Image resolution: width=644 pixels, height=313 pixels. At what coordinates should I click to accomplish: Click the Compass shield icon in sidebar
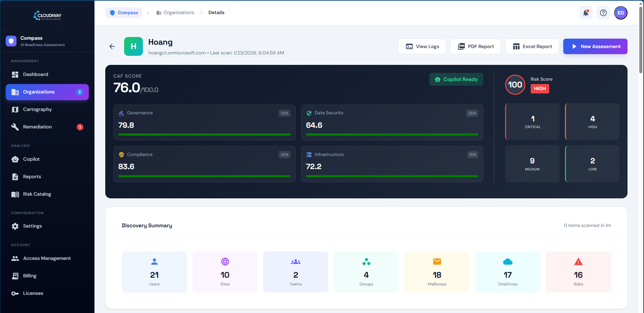tap(11, 41)
